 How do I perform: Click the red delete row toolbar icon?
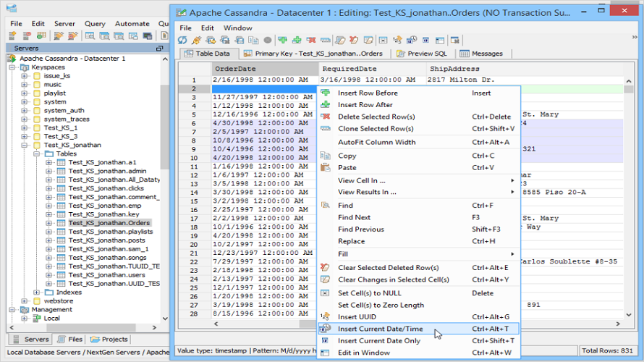click(x=311, y=41)
